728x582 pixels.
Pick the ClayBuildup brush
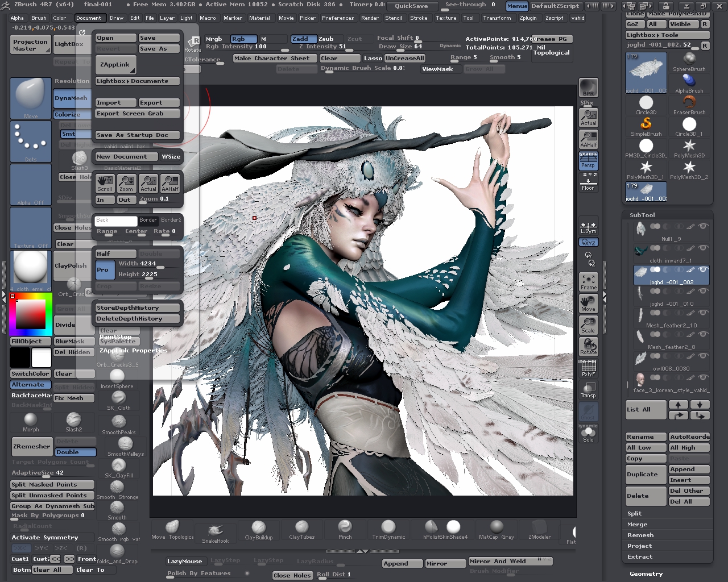click(x=258, y=530)
